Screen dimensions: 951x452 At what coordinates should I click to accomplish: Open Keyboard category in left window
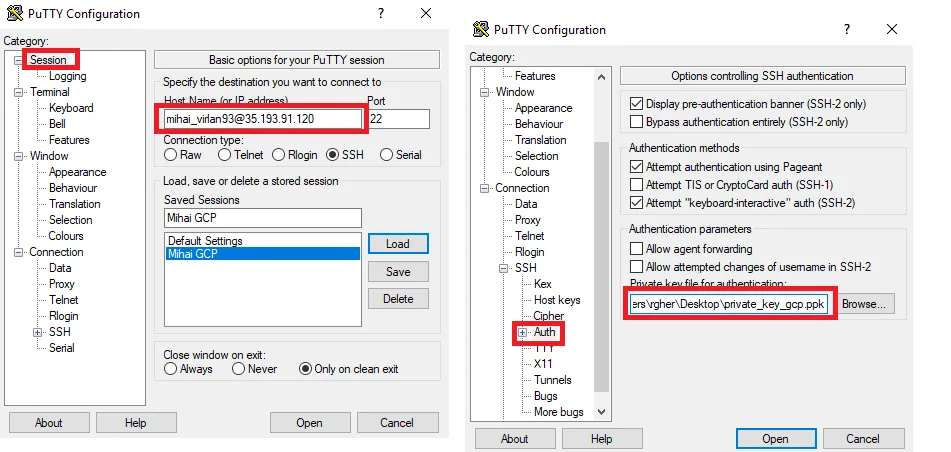[71, 108]
